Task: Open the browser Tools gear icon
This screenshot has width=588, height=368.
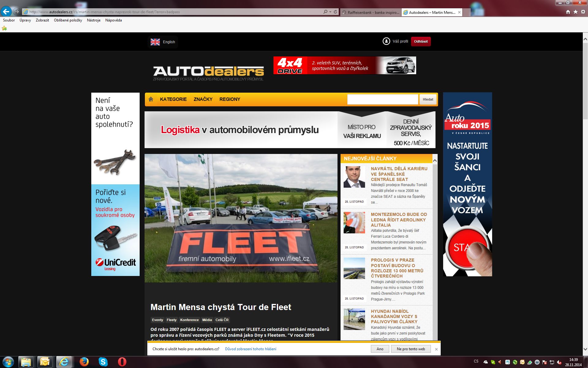Action: (583, 12)
